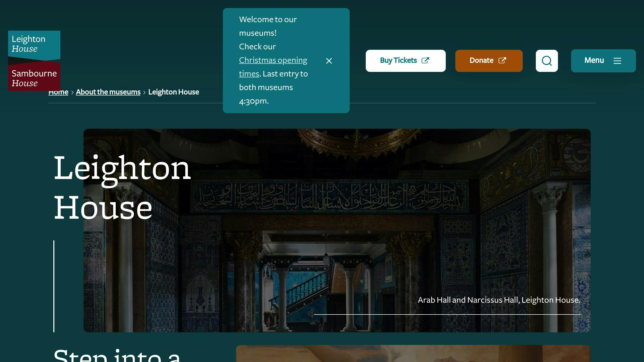Click 'Last entry to both museums' text
This screenshot has height=362, width=644.
(273, 80)
